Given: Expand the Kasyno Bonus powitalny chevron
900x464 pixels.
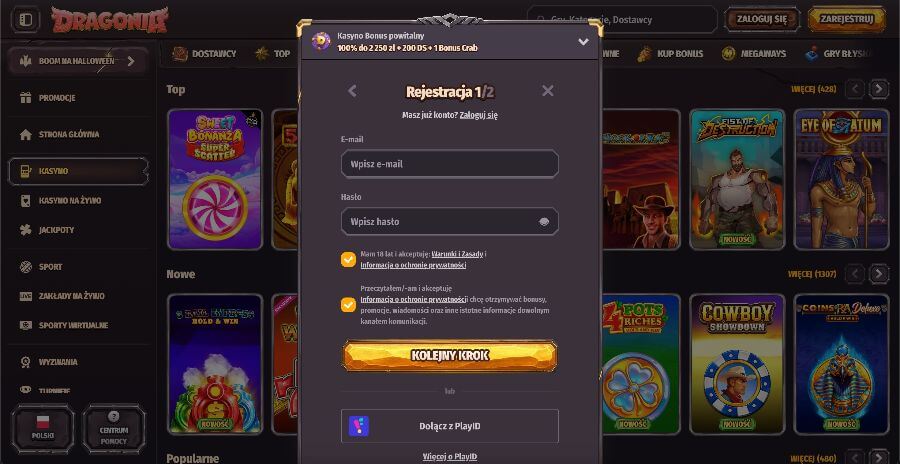Looking at the screenshot, I should coord(583,41).
